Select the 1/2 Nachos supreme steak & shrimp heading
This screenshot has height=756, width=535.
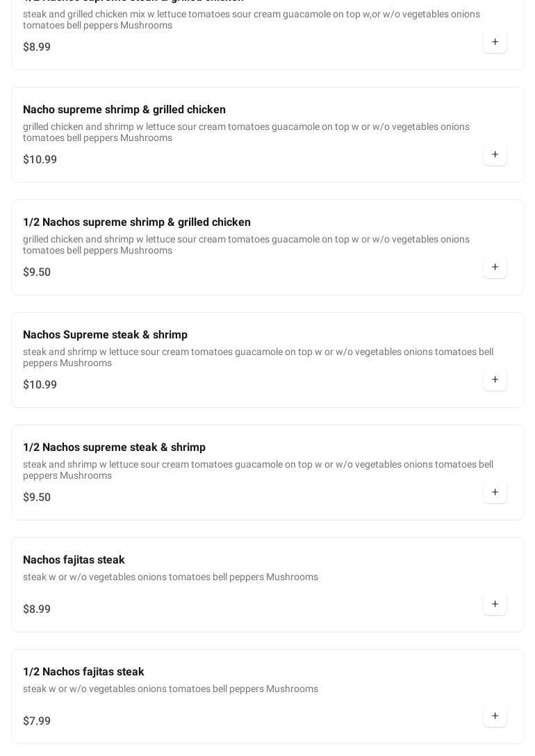pyautogui.click(x=114, y=447)
